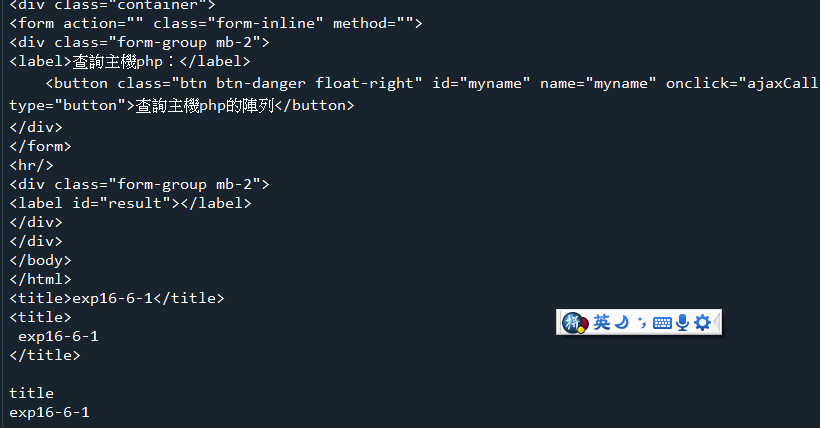Click the last exp16-6-1 output line
Viewport: 820px width, 428px height.
tap(49, 412)
